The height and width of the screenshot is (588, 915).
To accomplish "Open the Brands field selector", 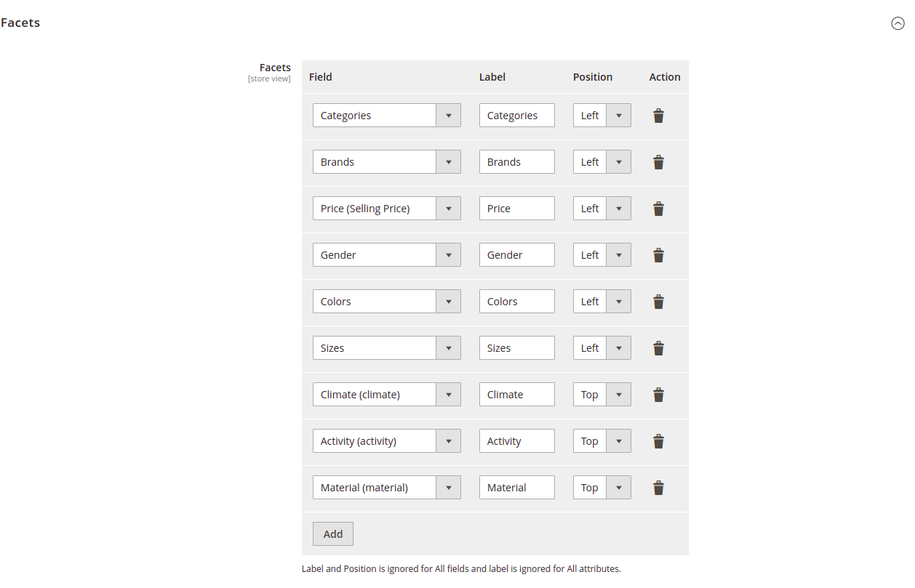I will pyautogui.click(x=449, y=161).
